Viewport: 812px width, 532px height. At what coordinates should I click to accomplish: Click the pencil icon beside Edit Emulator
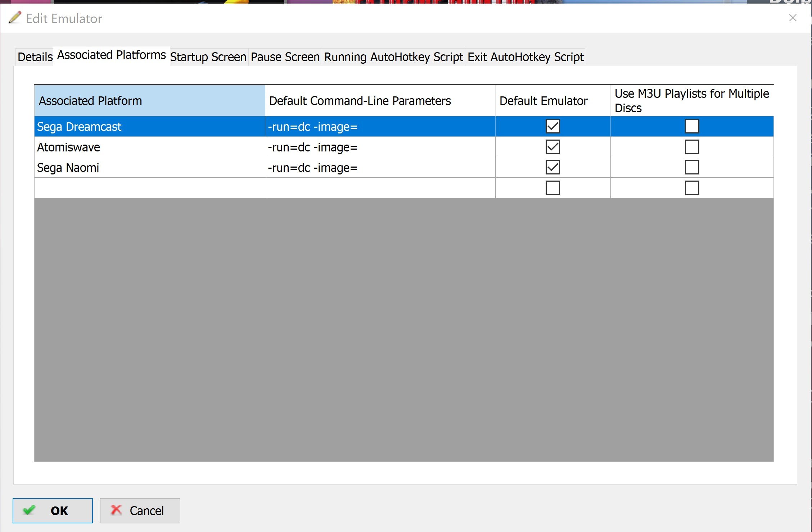click(x=15, y=18)
